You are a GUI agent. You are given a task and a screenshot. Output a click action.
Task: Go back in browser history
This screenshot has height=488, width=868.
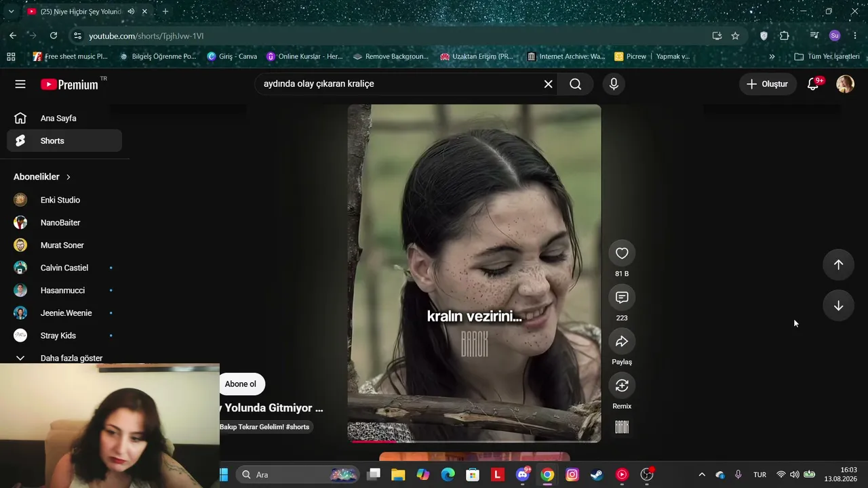13,36
